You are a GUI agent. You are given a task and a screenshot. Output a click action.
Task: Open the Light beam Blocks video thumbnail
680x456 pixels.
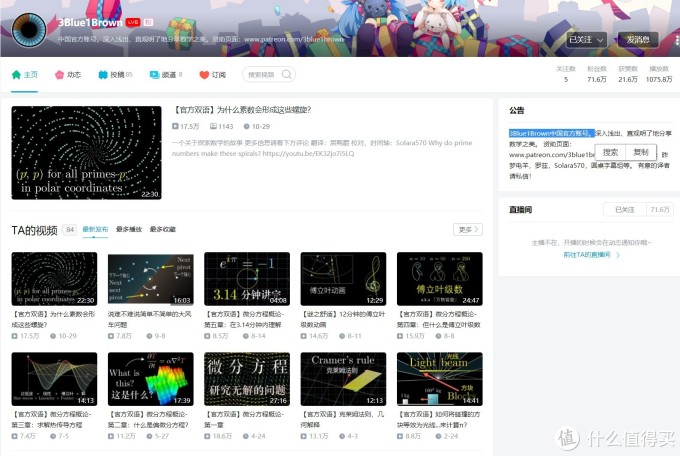pos(439,379)
